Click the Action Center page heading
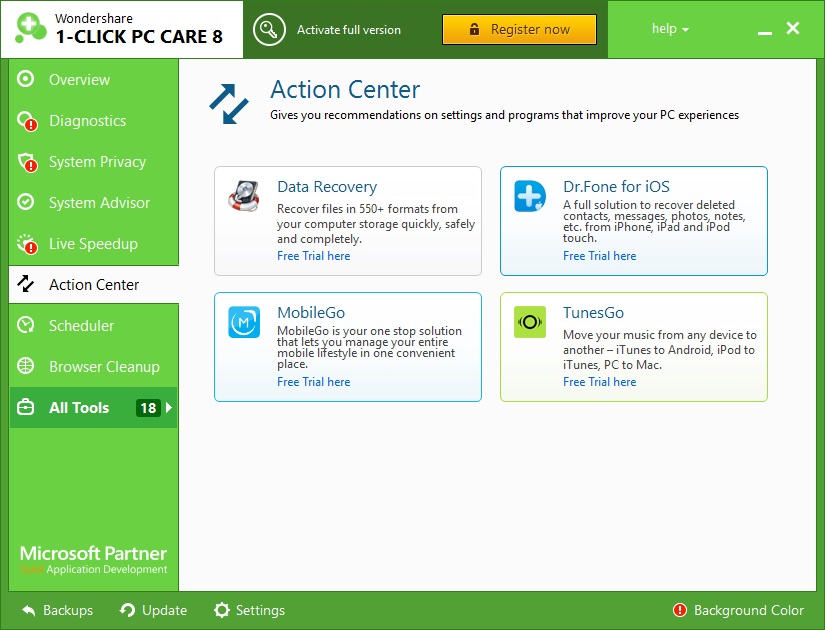 345,89
